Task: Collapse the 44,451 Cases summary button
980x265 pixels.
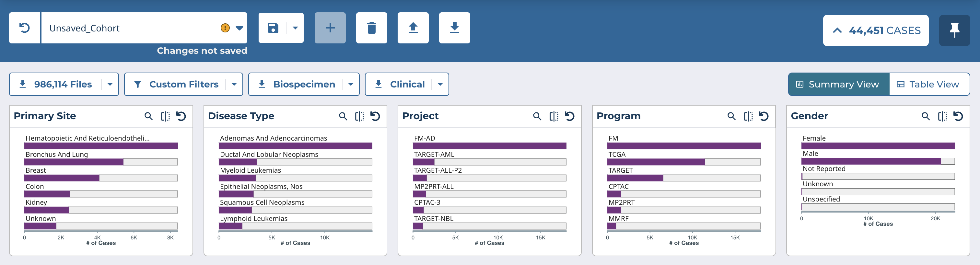Action: coord(875,30)
